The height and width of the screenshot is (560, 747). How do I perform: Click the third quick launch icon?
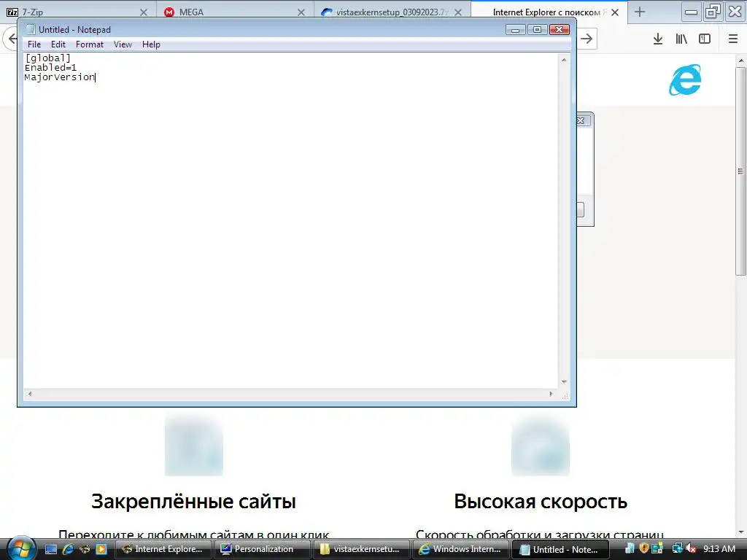point(85,549)
